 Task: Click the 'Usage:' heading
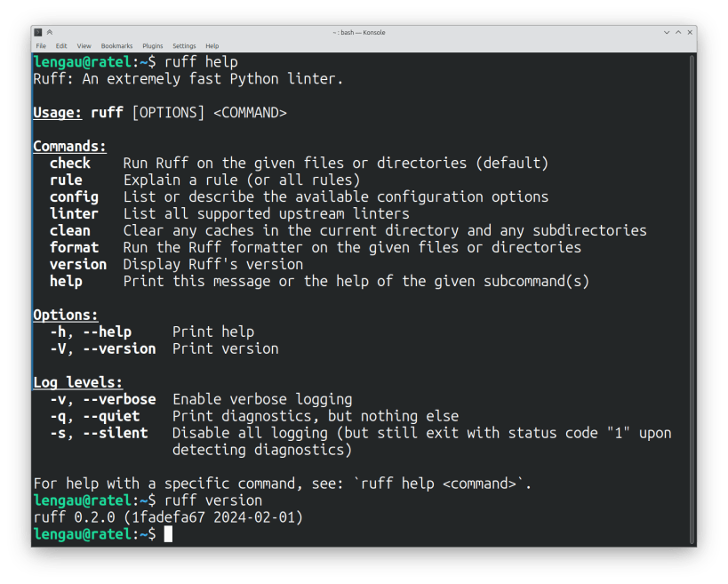coord(58,113)
